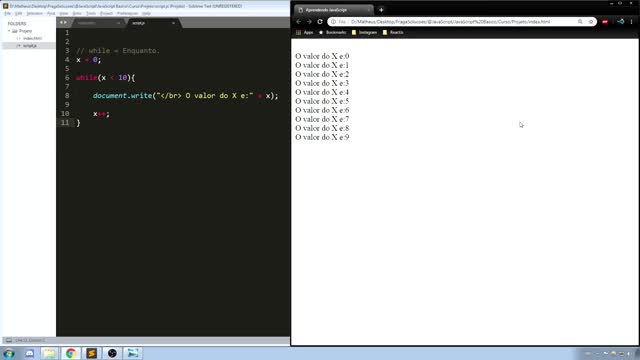Open the Preferences menu in Sublime Text

point(127,13)
